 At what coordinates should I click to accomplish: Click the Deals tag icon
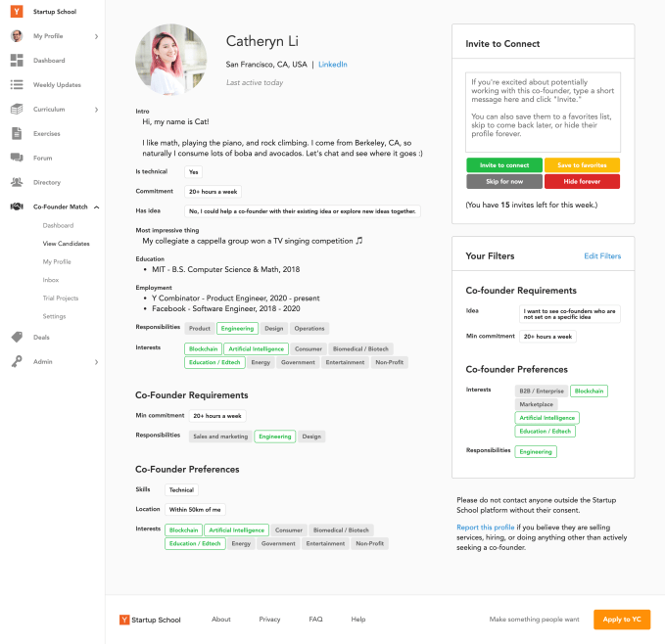point(17,337)
